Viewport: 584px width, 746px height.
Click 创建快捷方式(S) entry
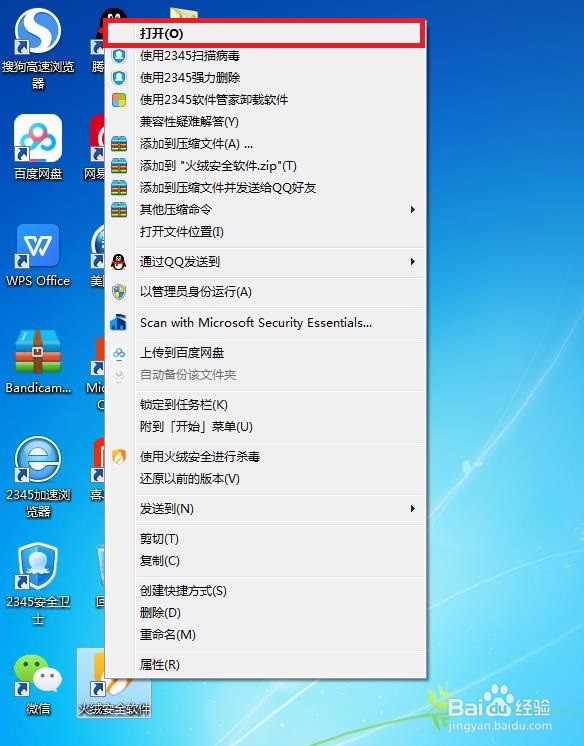click(265, 591)
